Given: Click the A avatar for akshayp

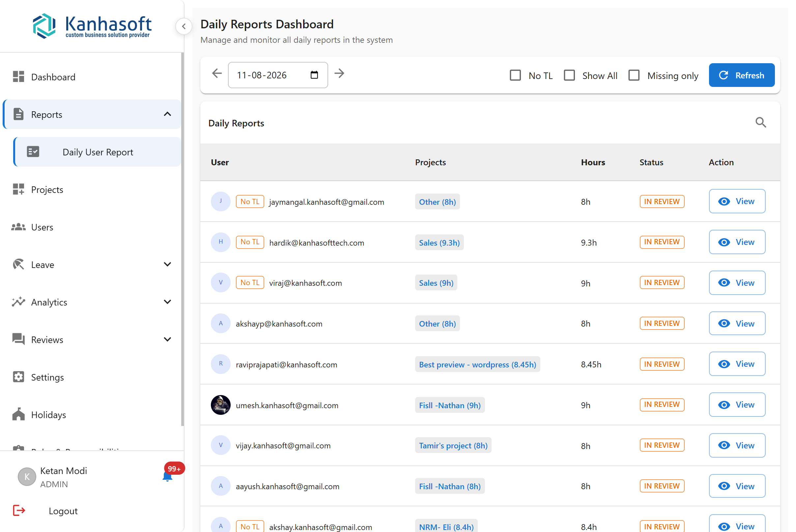Looking at the screenshot, I should pyautogui.click(x=221, y=323).
